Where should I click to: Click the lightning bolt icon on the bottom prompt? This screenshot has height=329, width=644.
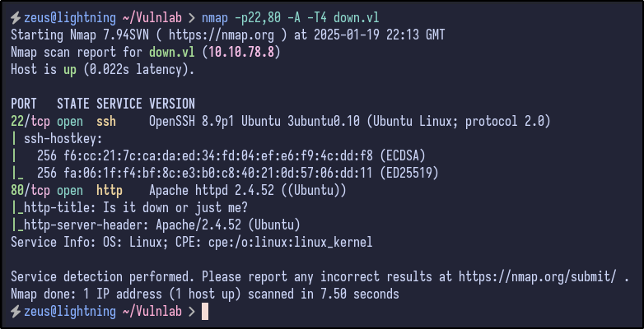tap(16, 311)
